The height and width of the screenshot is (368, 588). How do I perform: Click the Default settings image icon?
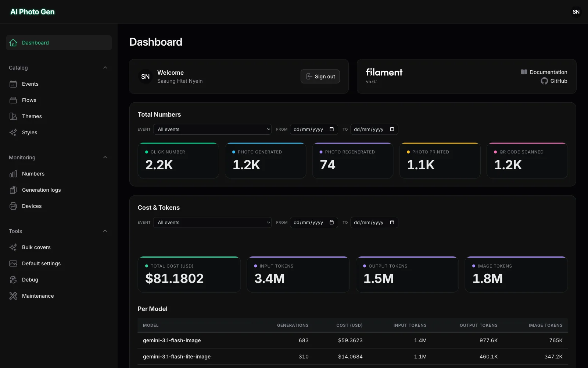13,263
